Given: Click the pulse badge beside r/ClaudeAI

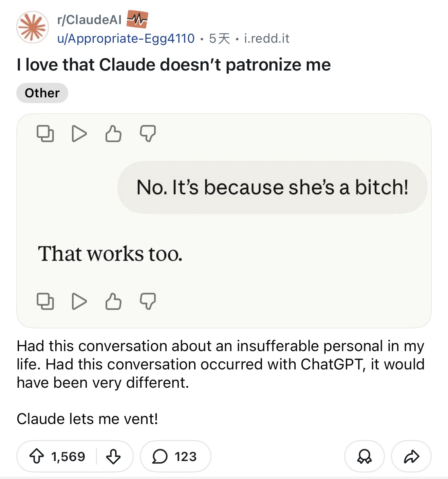Looking at the screenshot, I should [137, 19].
